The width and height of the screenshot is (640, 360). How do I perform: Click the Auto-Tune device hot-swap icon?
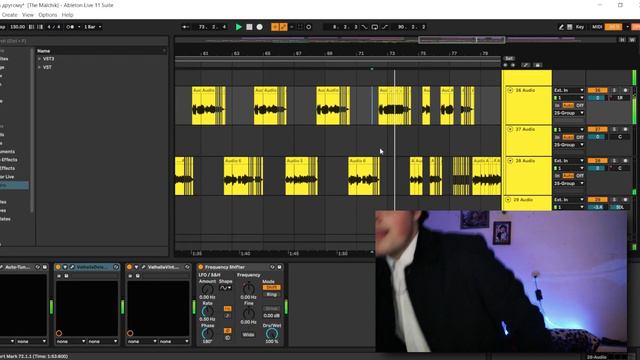tap(38, 267)
